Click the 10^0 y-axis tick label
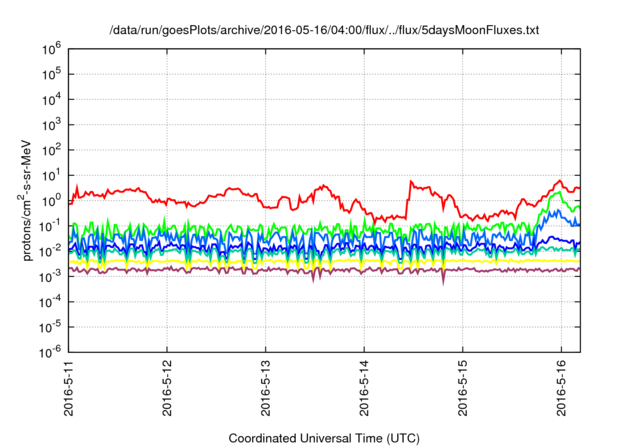The image size is (640, 448). point(51,201)
